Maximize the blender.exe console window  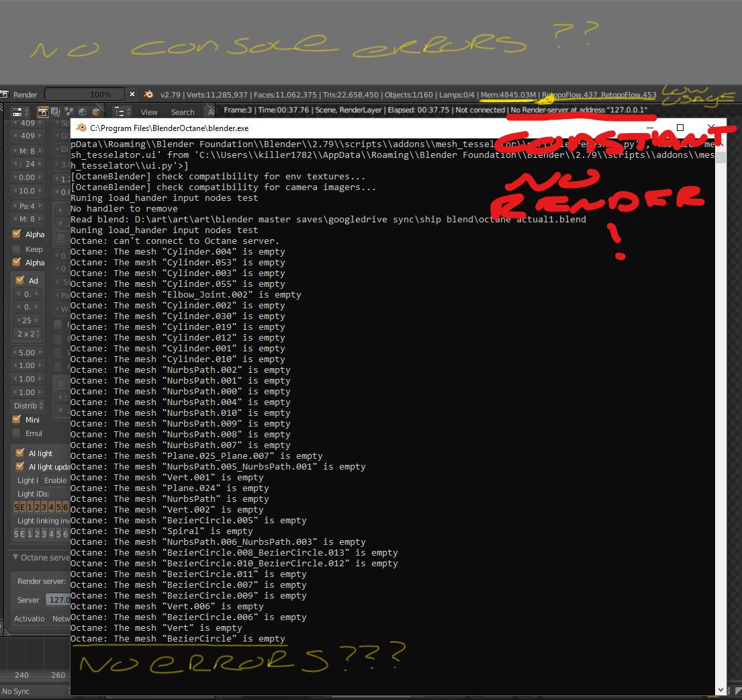[x=680, y=128]
